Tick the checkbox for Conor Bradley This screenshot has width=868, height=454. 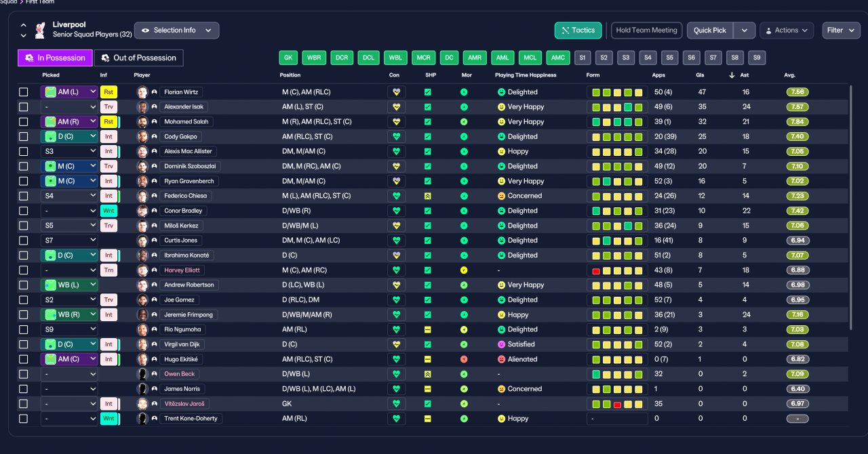(x=24, y=211)
